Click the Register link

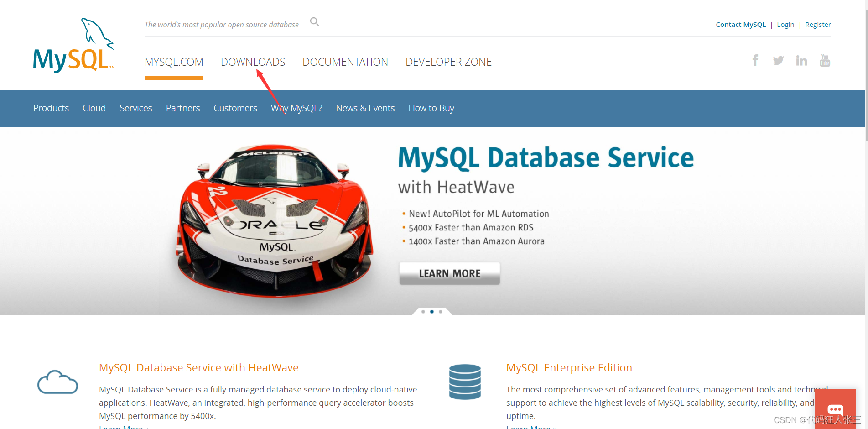(818, 25)
